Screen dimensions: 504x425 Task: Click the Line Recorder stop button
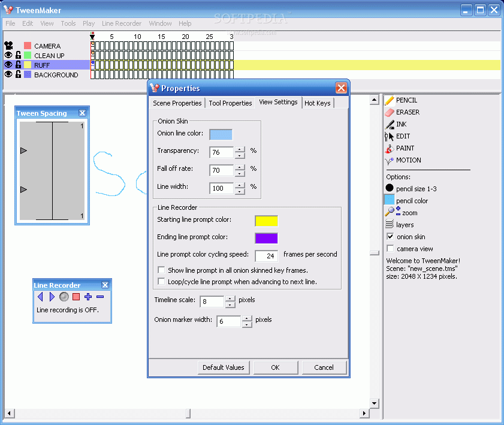[76, 297]
